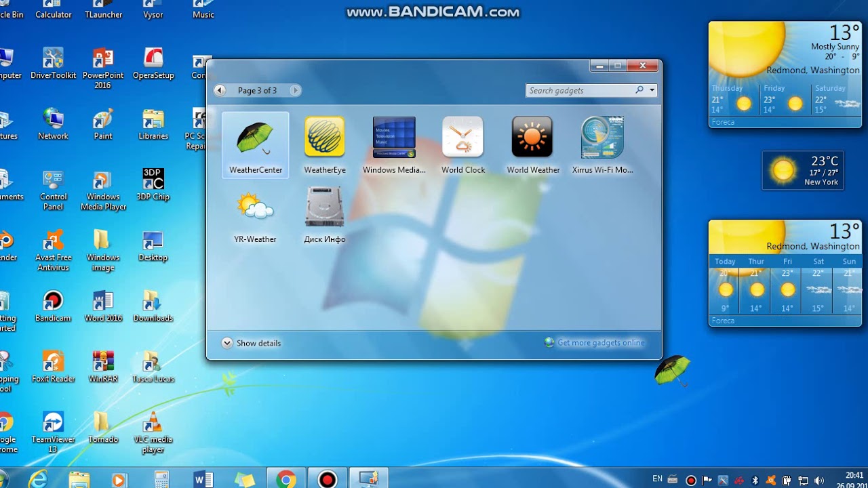Viewport: 868px width, 488px height.
Task: Open Internet Explorer from the taskbar
Action: click(39, 479)
